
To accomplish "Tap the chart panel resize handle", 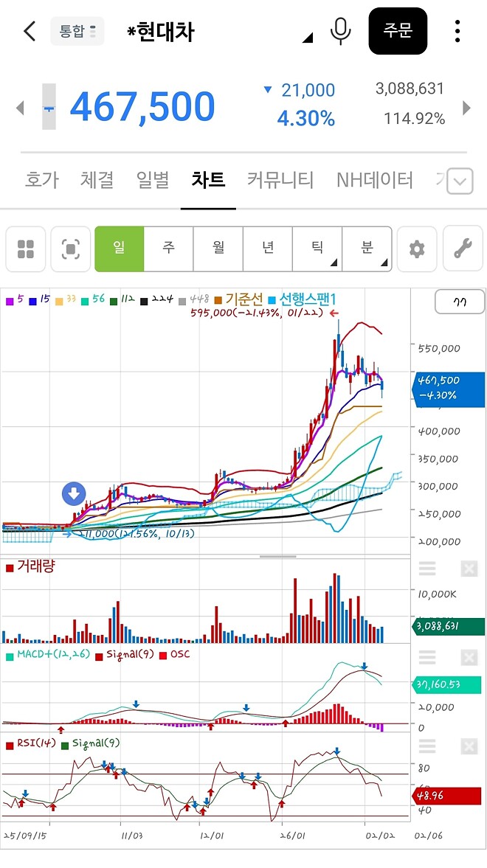I will pyautogui.click(x=277, y=556).
